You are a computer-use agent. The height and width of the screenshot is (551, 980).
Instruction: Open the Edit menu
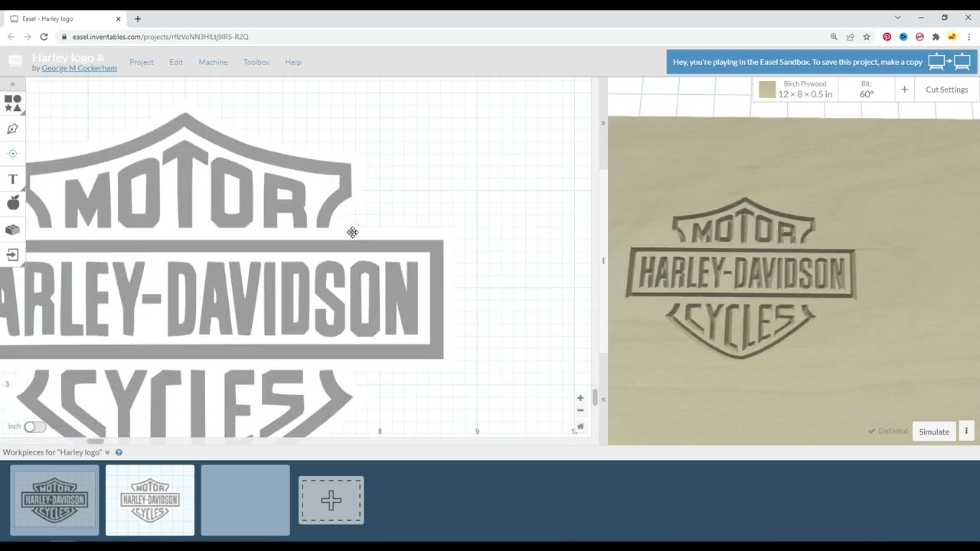(176, 62)
